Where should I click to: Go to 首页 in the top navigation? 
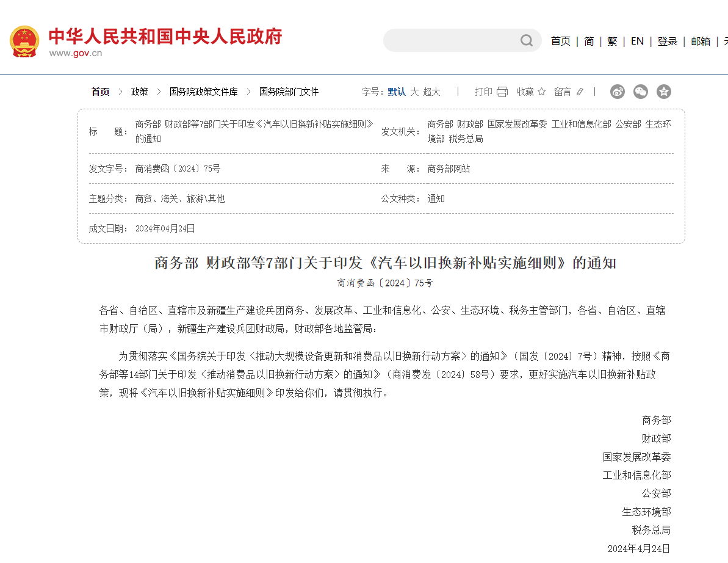tap(560, 41)
